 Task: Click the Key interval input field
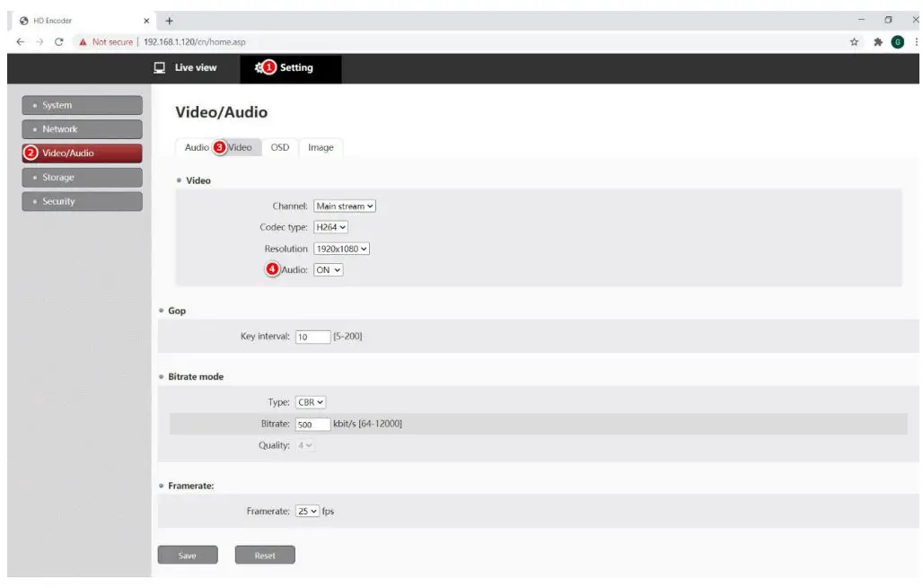click(x=312, y=337)
